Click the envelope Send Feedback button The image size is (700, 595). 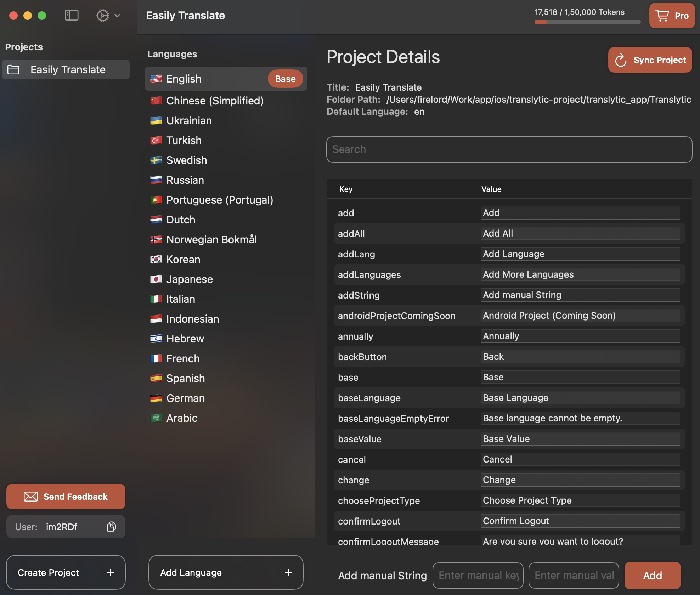(x=66, y=497)
